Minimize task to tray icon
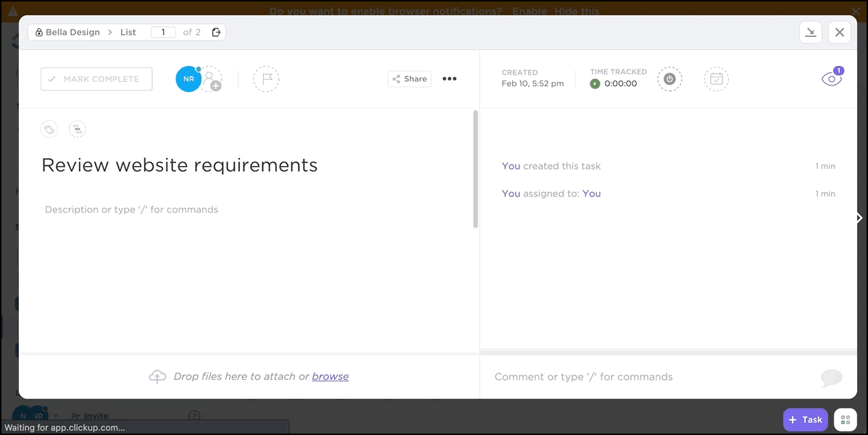This screenshot has height=435, width=868. (x=811, y=32)
